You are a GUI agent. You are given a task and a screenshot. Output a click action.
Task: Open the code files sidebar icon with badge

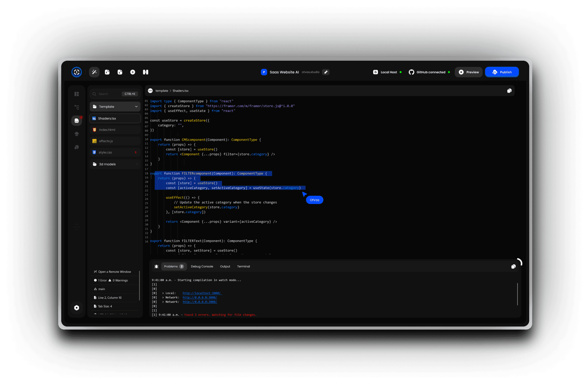(x=77, y=120)
